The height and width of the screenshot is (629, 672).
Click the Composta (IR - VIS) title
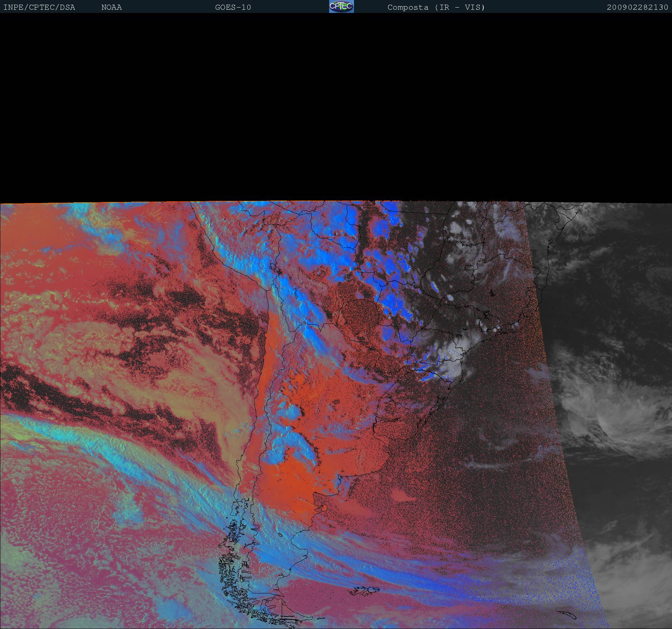[x=436, y=8]
